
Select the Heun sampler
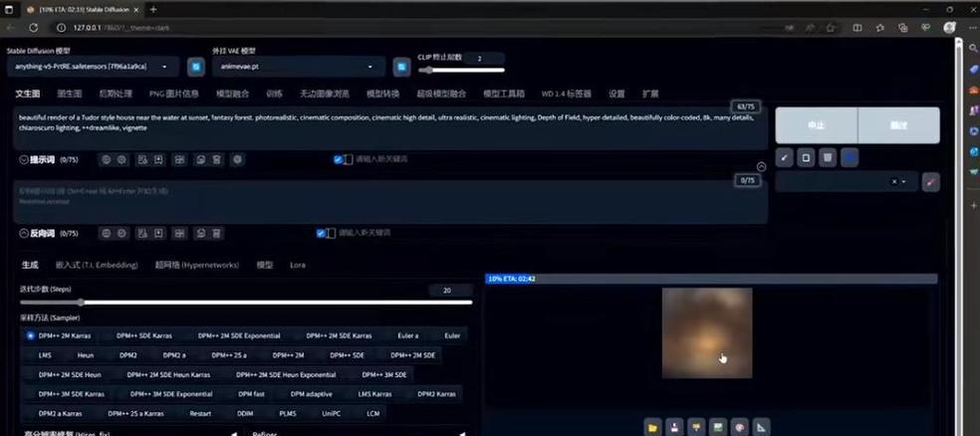click(x=86, y=355)
